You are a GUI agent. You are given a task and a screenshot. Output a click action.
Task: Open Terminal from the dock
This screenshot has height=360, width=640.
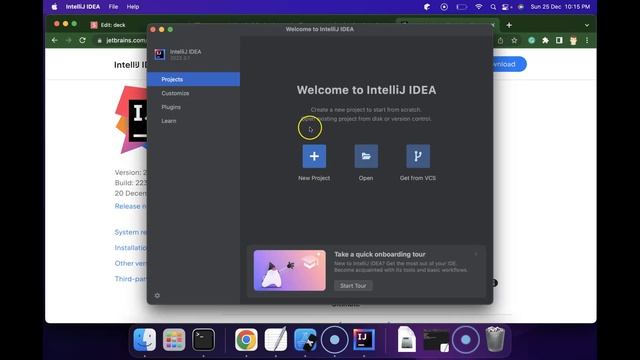point(203,340)
